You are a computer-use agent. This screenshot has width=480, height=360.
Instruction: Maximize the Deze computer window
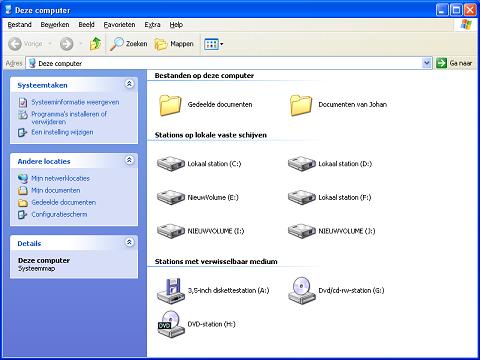click(x=456, y=10)
